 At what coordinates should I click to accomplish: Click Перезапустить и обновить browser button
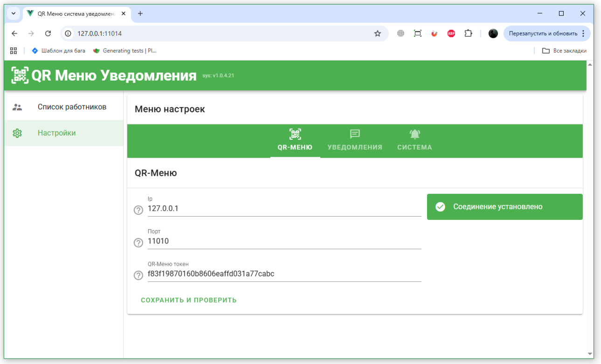[543, 34]
